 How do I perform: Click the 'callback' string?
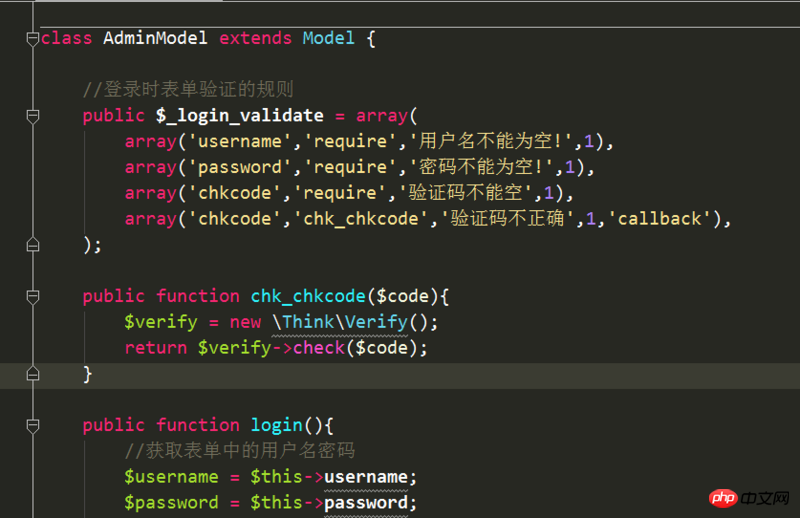pyautogui.click(x=659, y=219)
